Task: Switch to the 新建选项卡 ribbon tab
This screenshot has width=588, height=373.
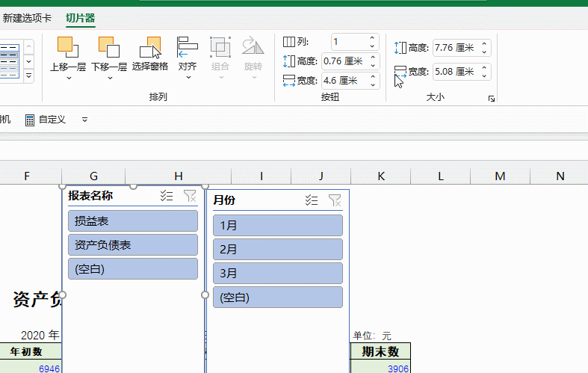Action: point(27,18)
